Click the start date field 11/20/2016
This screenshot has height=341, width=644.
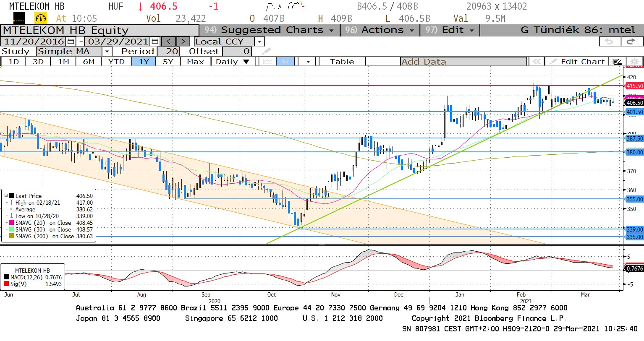point(34,42)
